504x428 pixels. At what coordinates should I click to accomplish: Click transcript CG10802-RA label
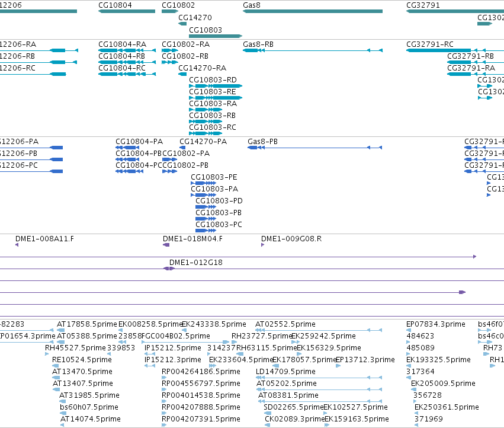point(186,44)
